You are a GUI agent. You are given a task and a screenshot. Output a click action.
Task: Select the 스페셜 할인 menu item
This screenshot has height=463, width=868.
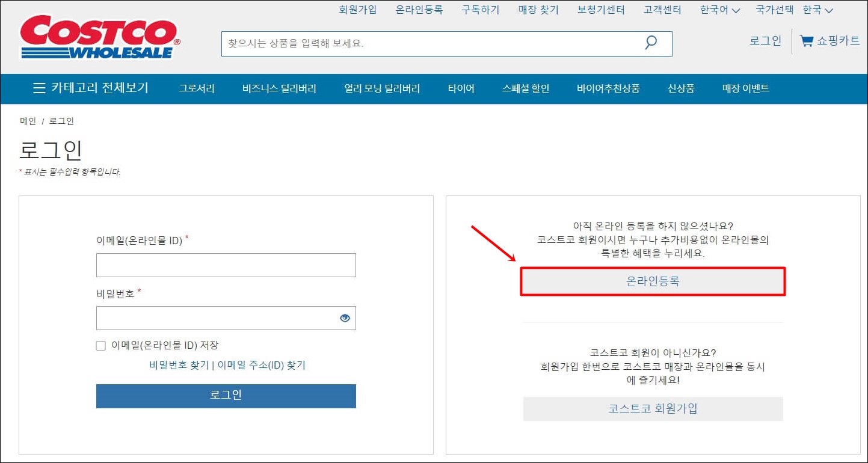pos(525,88)
